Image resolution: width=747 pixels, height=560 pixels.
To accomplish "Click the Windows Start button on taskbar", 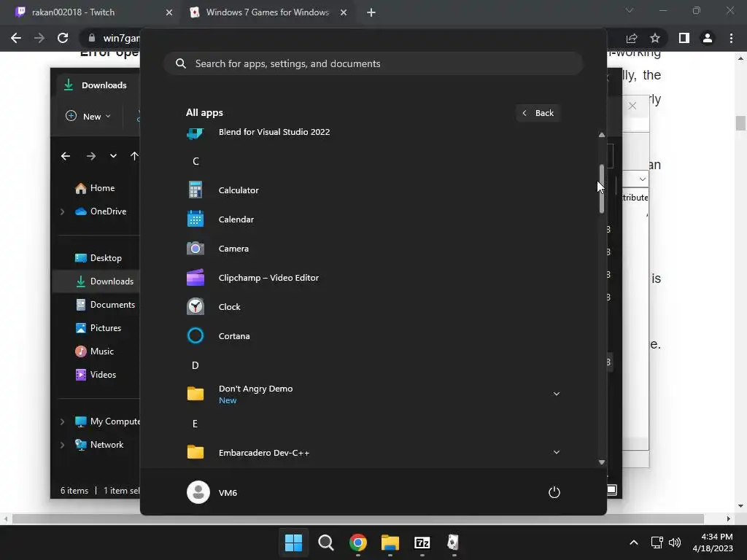I will point(293,542).
